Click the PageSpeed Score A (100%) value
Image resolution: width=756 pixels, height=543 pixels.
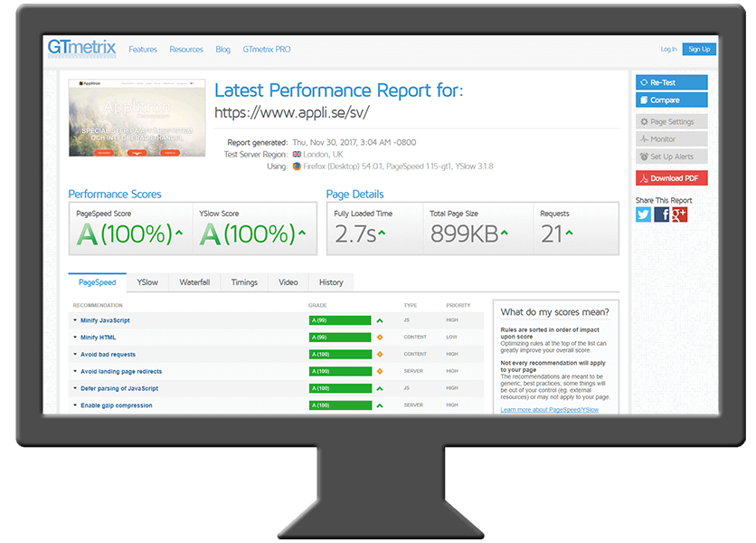(x=124, y=234)
